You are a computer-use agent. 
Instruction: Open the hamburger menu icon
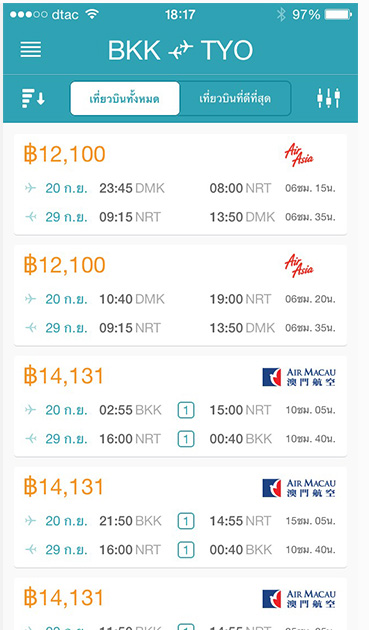coord(31,49)
